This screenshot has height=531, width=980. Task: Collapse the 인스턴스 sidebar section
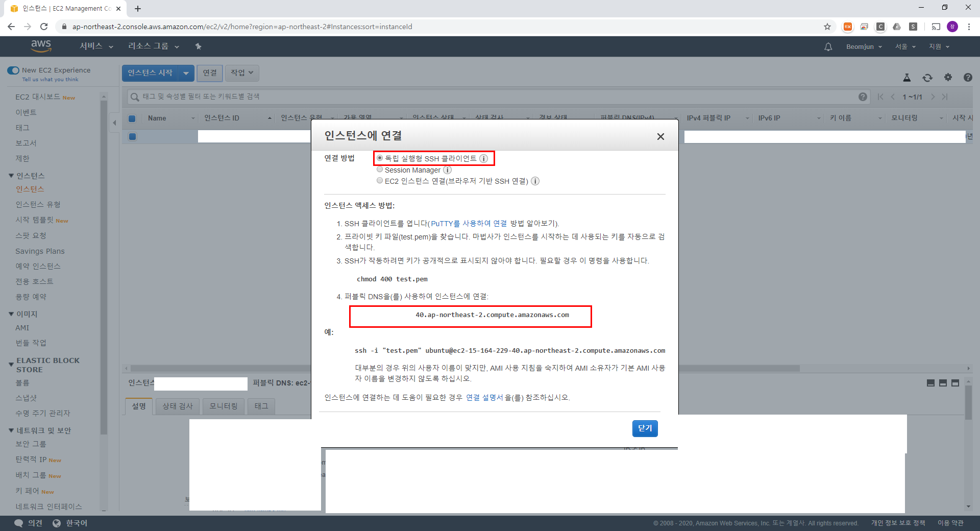[11, 176]
